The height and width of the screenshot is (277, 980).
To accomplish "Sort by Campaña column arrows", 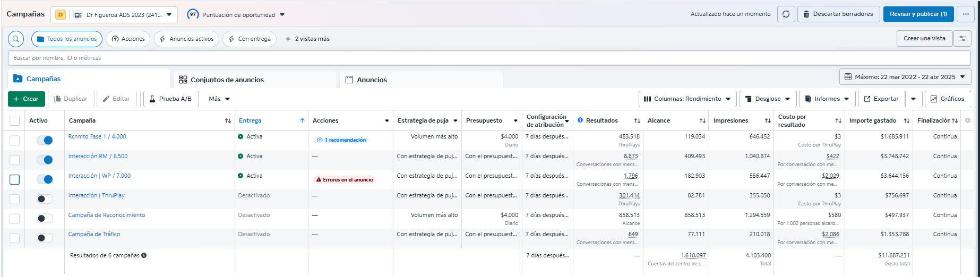I will click(228, 121).
